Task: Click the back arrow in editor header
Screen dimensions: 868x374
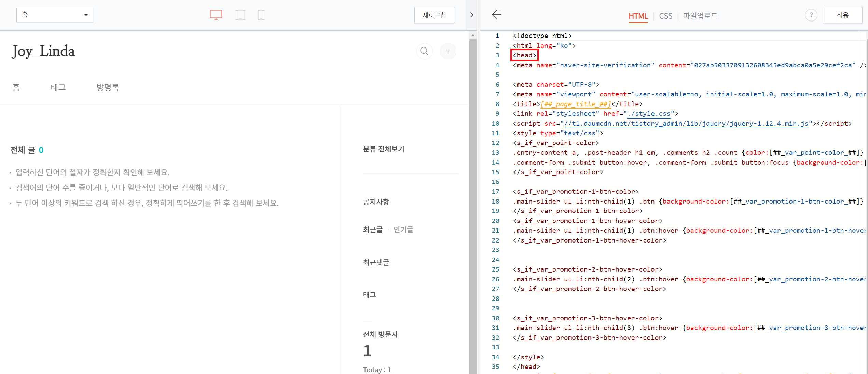Action: click(496, 15)
